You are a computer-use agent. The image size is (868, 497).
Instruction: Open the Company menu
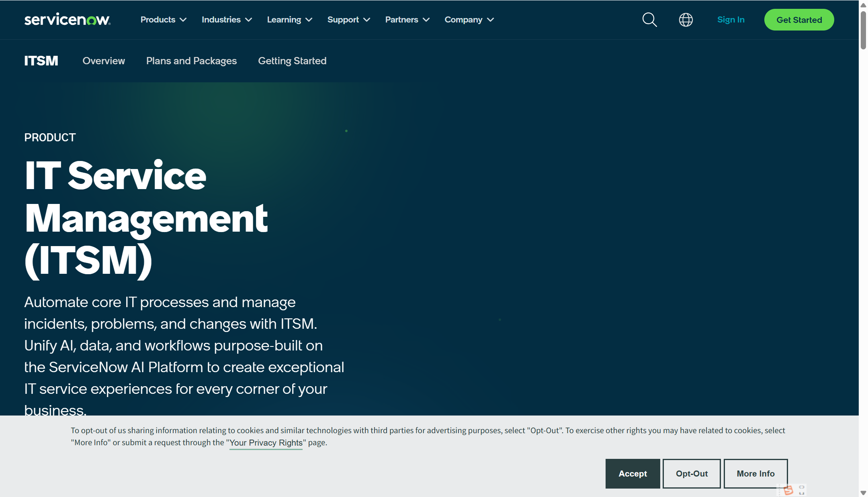click(x=469, y=20)
